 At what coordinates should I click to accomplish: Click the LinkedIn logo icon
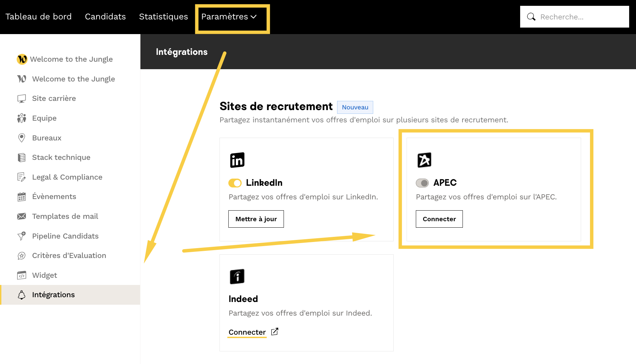[x=237, y=160]
